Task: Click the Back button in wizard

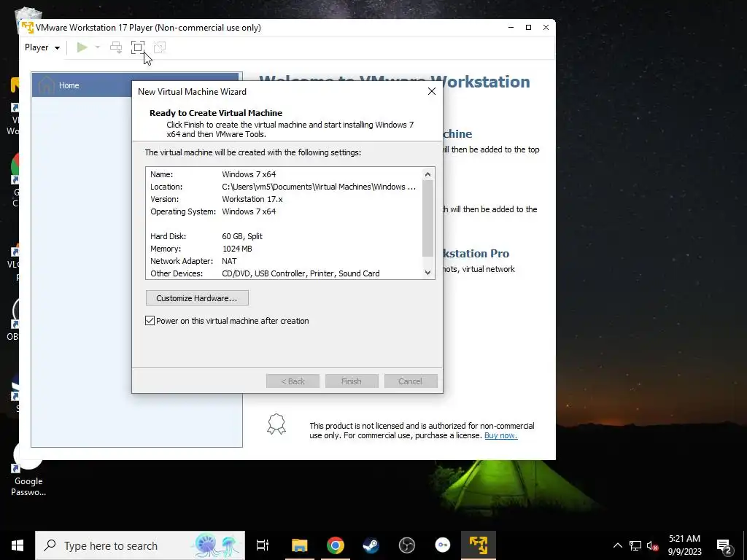Action: click(x=293, y=381)
